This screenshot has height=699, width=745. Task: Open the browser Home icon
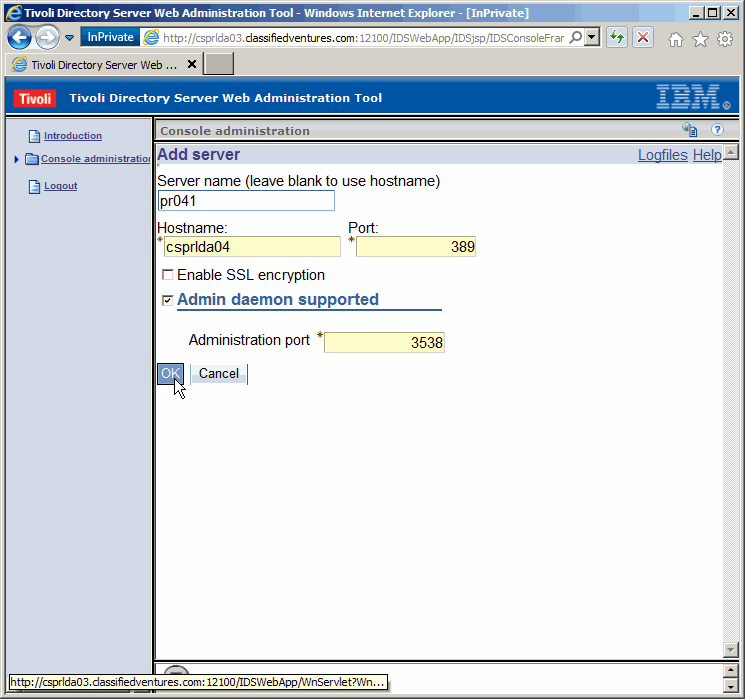tap(676, 39)
